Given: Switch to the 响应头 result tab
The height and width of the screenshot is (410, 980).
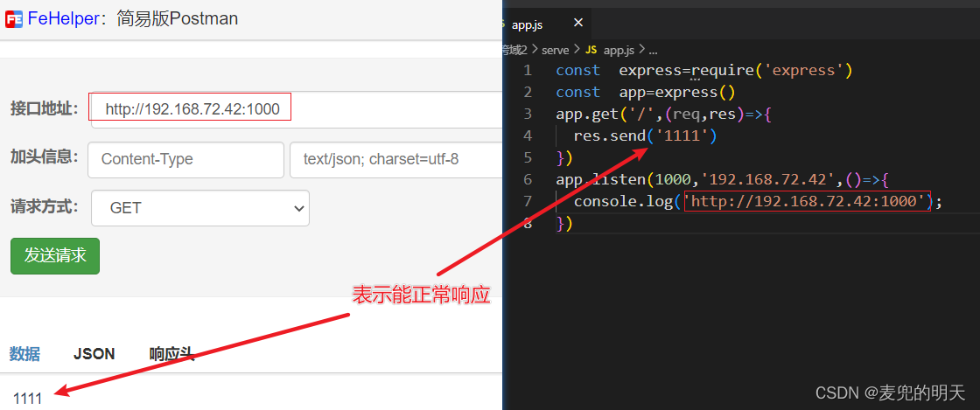Looking at the screenshot, I should point(171,354).
